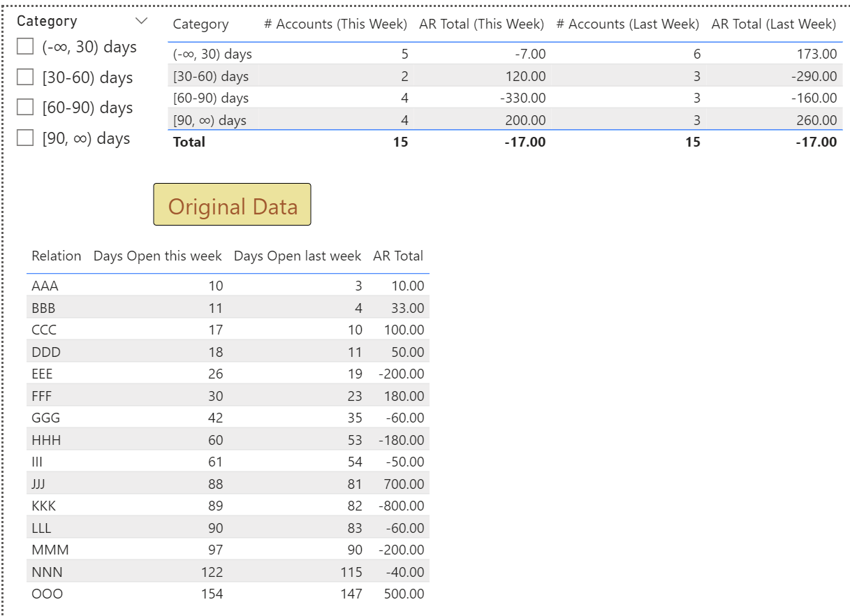850x616 pixels.
Task: Click the -800.00 AR Total cell
Action: pyautogui.click(x=401, y=506)
